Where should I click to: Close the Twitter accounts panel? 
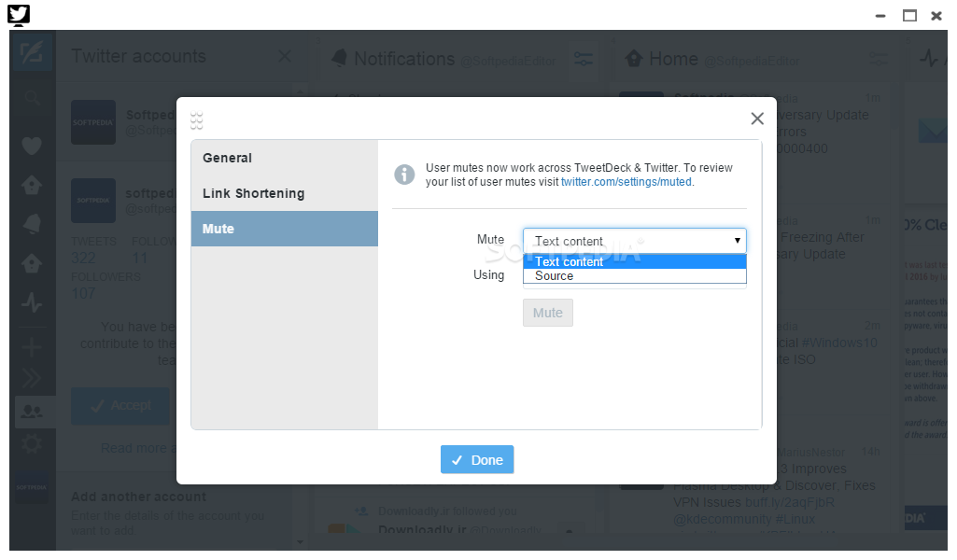285,56
